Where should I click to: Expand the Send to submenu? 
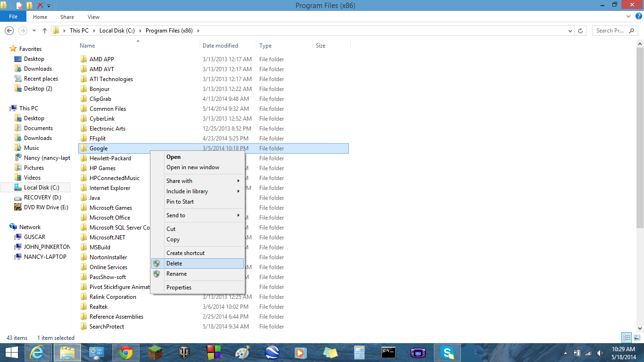(x=239, y=215)
